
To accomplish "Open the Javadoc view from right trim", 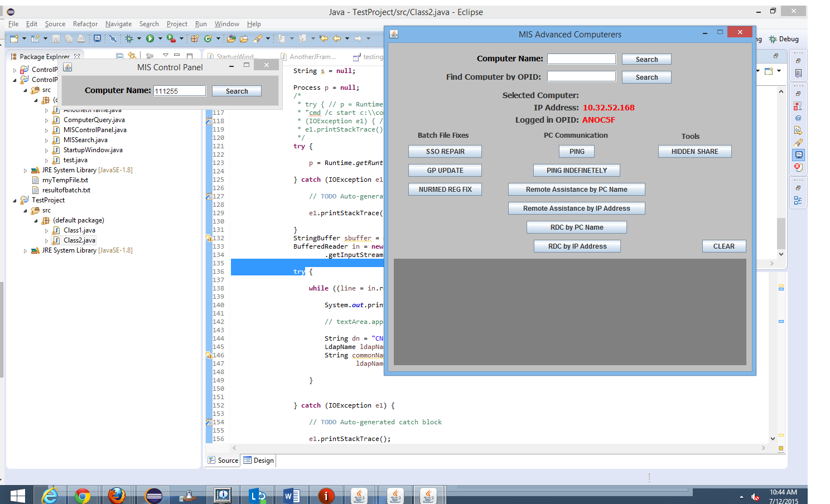I will click(x=798, y=118).
